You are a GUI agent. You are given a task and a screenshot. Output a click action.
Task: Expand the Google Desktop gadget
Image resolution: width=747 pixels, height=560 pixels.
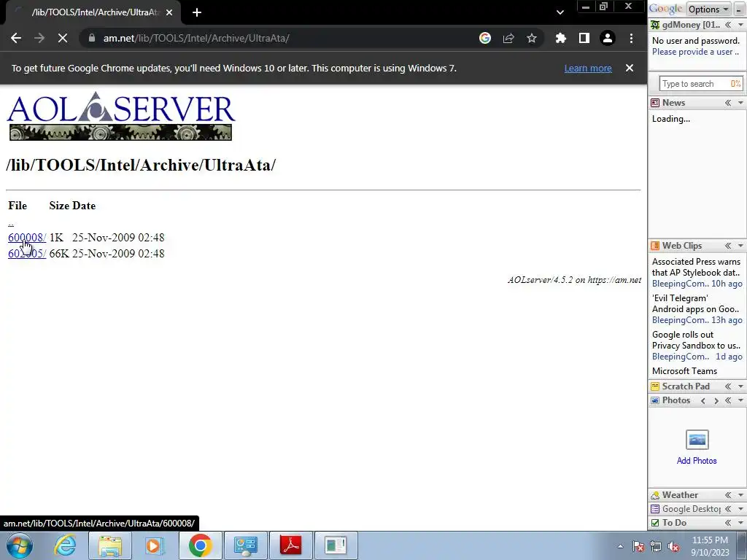point(728,509)
